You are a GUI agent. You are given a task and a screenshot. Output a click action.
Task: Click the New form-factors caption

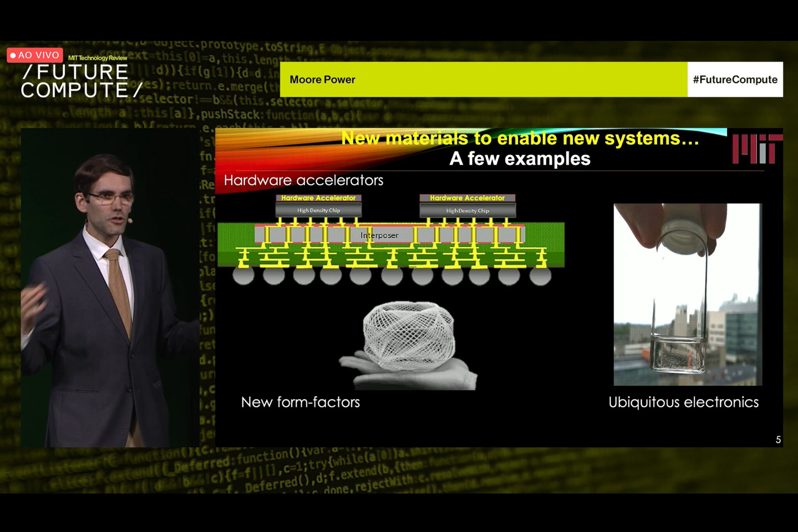click(300, 402)
